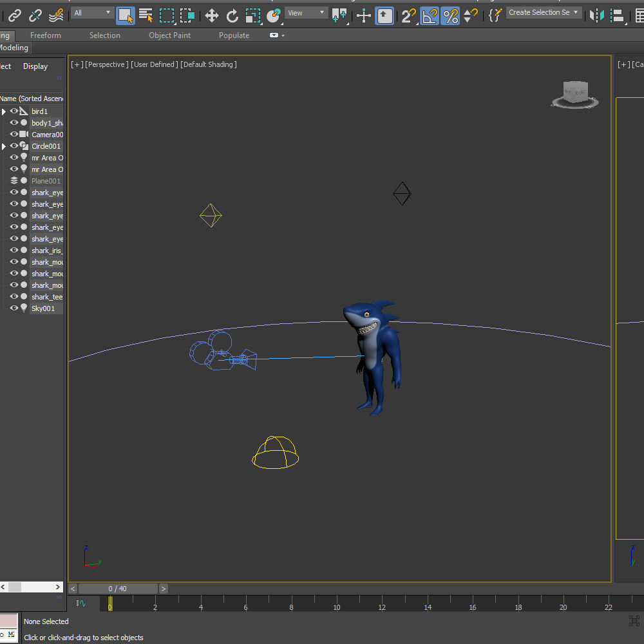Hide the shark_tee object
The width and height of the screenshot is (644, 644).
pos(14,296)
